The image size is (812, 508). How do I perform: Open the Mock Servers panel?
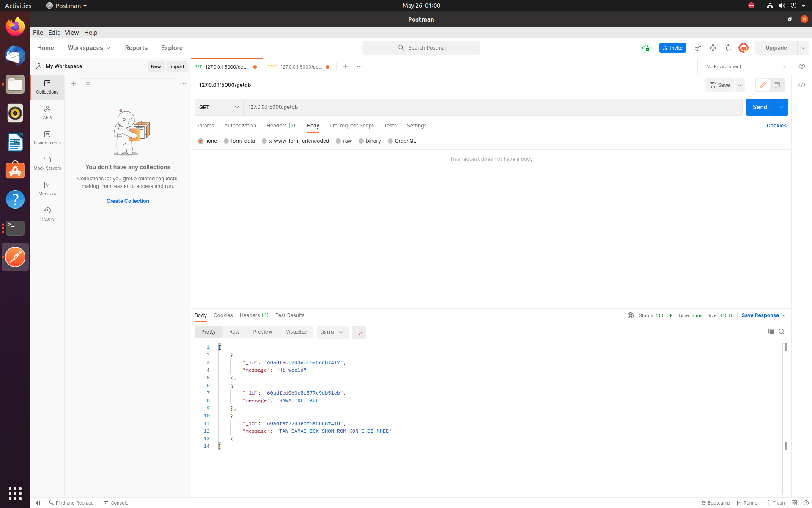(x=47, y=163)
